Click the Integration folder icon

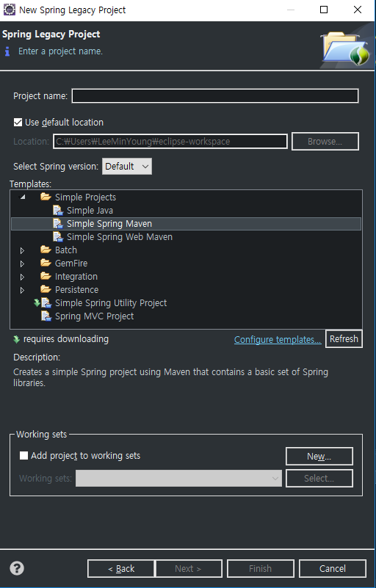click(46, 276)
